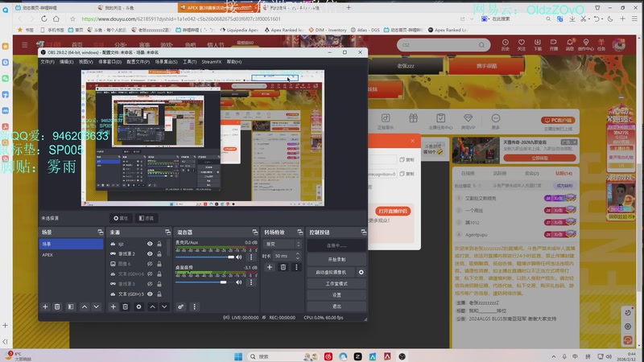Screen dimensions: 644x362
Task: Click browser home icon
Action: click(x=56, y=19)
